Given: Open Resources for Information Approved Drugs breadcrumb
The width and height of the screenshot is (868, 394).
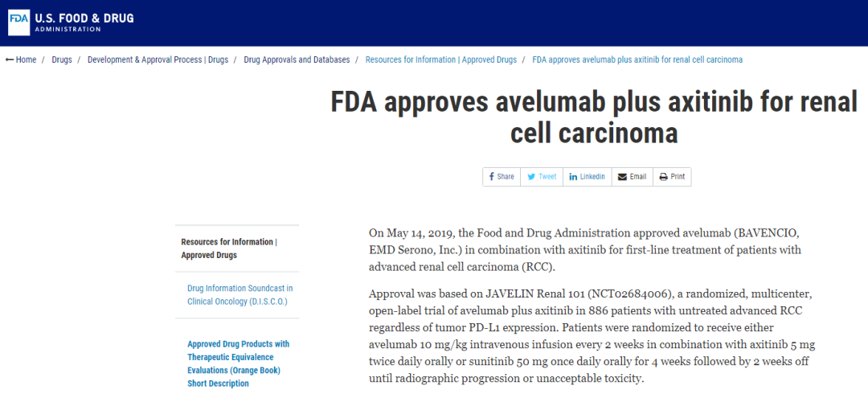Looking at the screenshot, I should click(x=441, y=60).
